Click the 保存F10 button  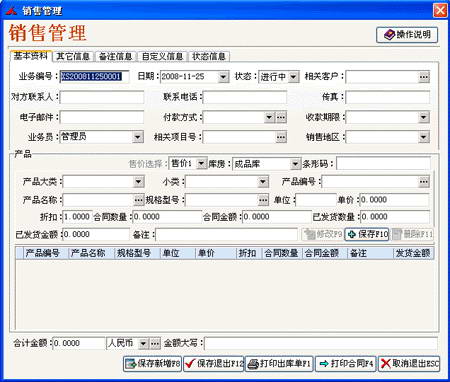pyautogui.click(x=367, y=234)
